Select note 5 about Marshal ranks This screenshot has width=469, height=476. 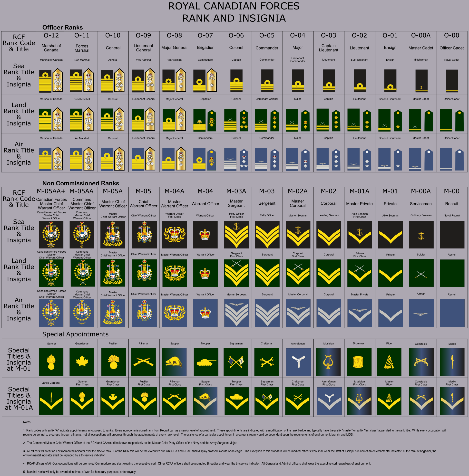[79, 472]
